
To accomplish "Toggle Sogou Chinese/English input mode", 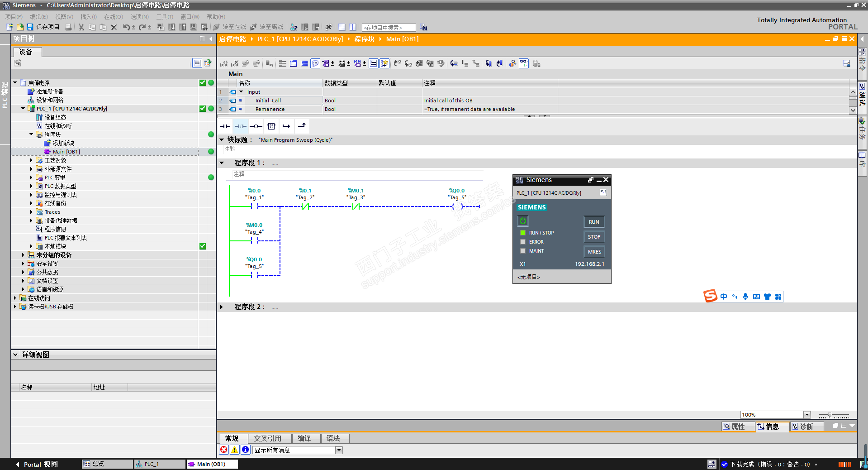I will (724, 297).
